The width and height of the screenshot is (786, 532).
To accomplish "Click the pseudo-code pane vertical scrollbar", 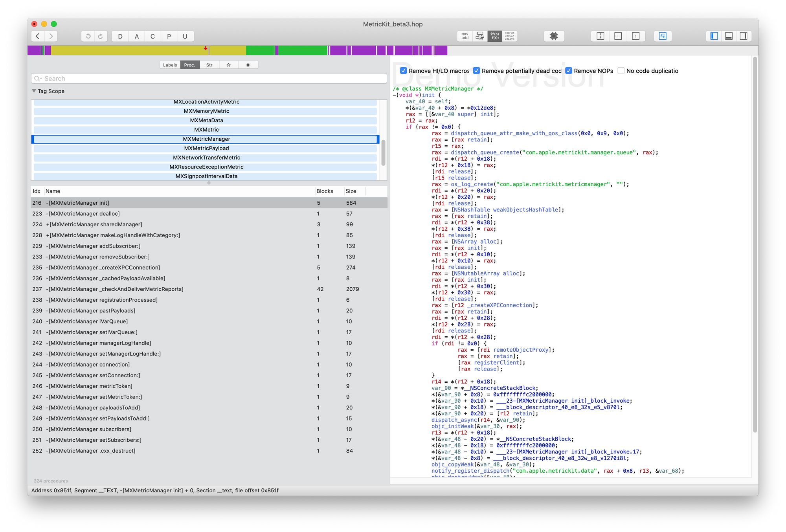I will point(755,244).
